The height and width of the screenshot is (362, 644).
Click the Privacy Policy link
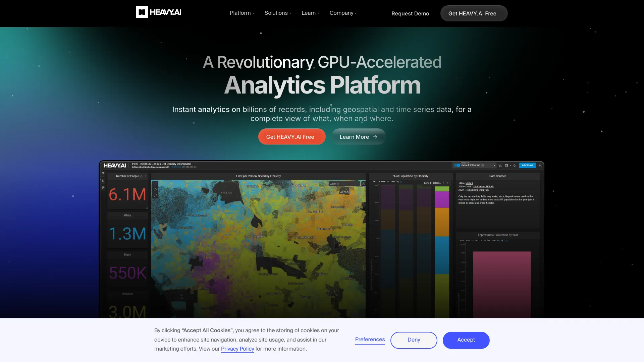coord(237,349)
